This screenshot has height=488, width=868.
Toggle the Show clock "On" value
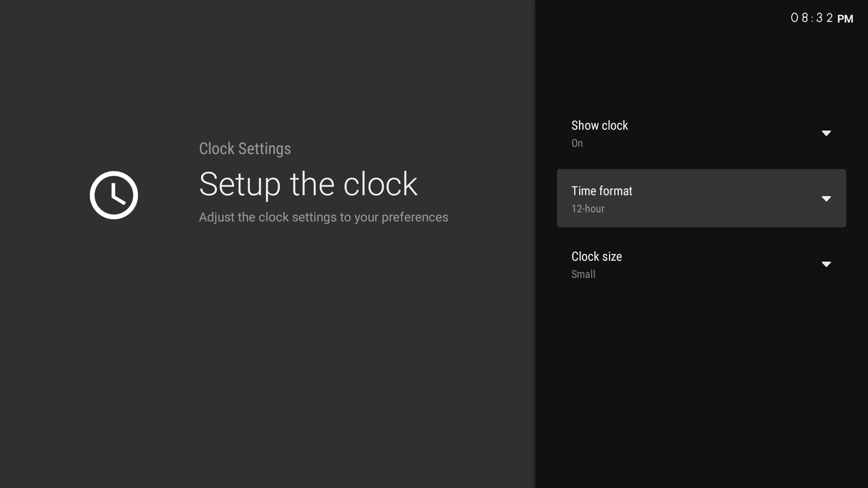(x=577, y=143)
